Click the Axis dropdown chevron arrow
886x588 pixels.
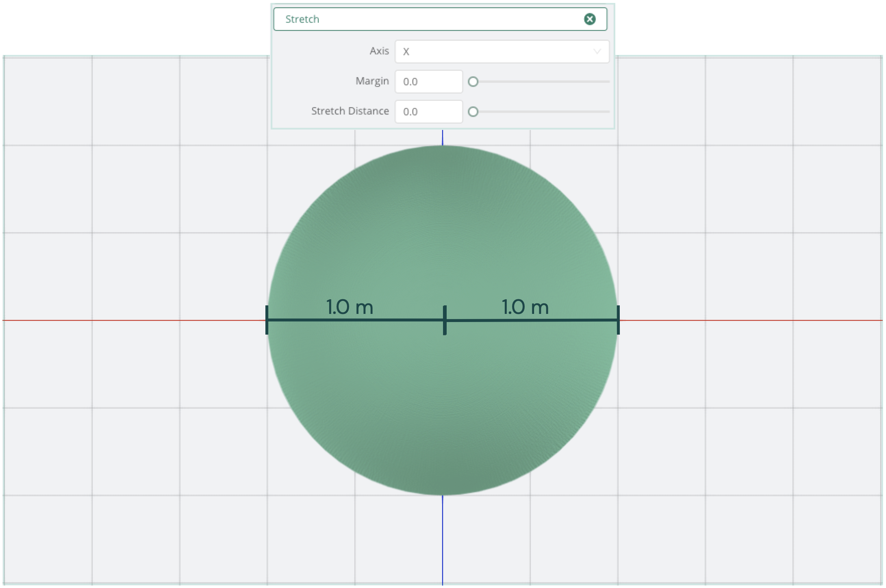(x=597, y=52)
